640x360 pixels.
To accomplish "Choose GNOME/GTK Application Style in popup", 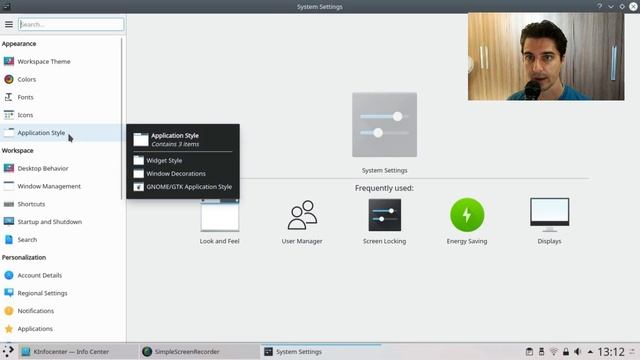I will click(182, 187).
